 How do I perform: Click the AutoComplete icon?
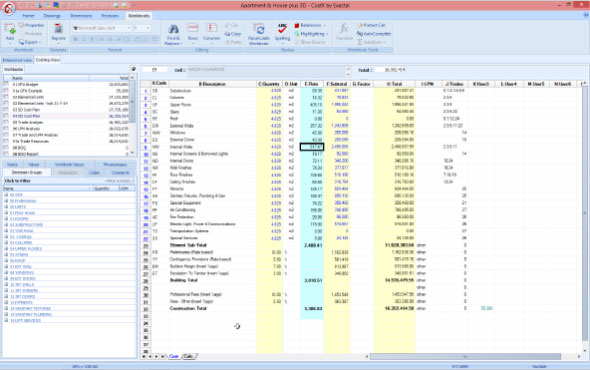coord(360,33)
